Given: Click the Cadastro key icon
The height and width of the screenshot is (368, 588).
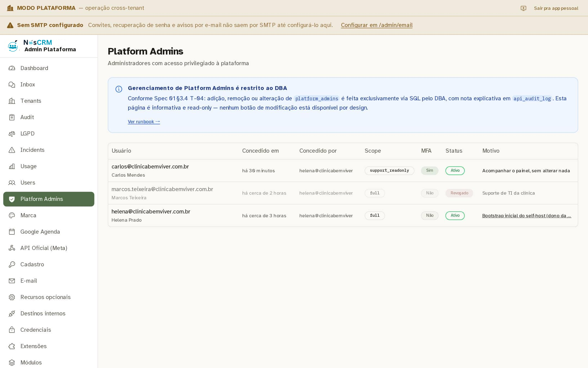Looking at the screenshot, I should [x=12, y=264].
